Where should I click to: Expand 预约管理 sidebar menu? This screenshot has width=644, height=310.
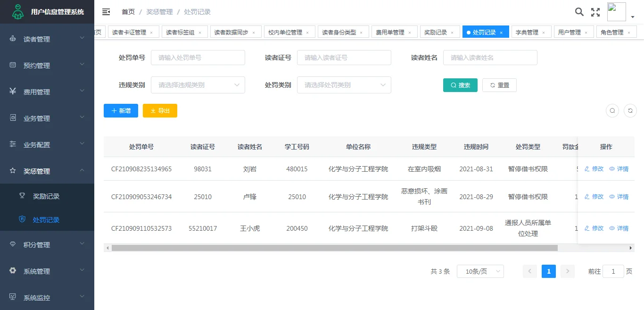(x=47, y=66)
